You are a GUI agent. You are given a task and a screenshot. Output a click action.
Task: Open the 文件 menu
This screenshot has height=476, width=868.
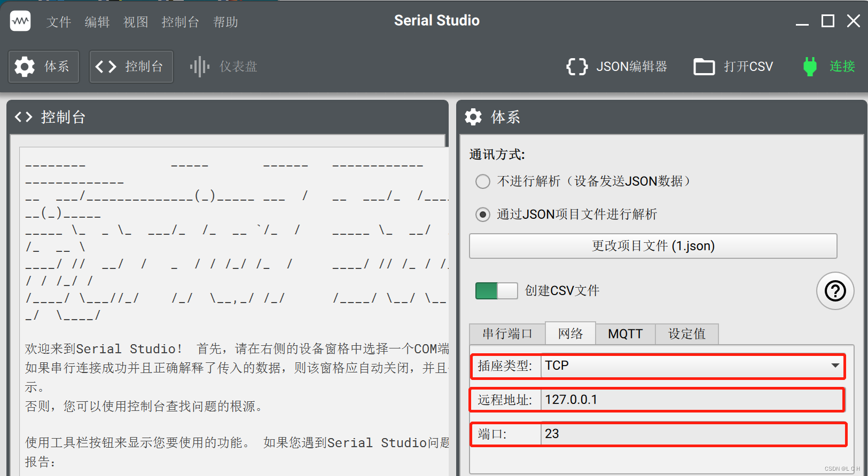[x=59, y=22]
